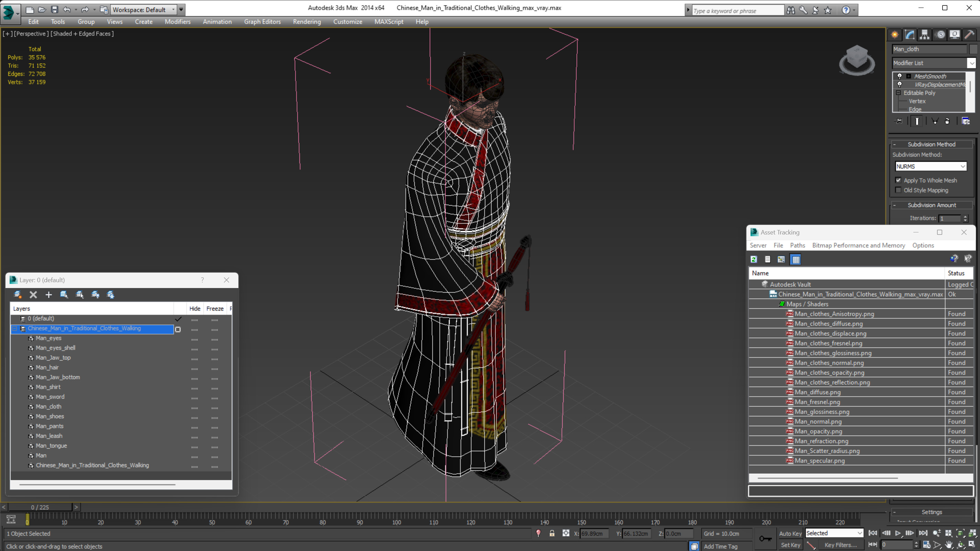Click the Help question mark icon
The image size is (980, 551).
coord(846,10)
